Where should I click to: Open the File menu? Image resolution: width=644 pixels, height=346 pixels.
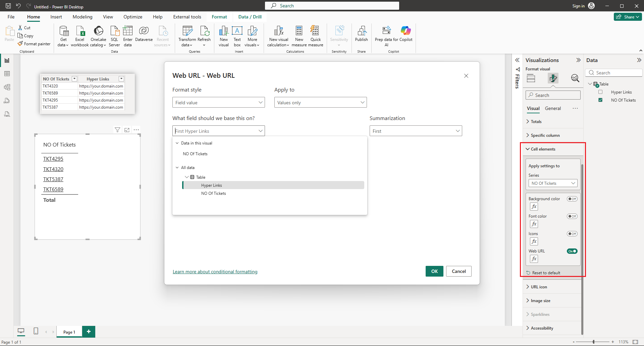pos(11,17)
